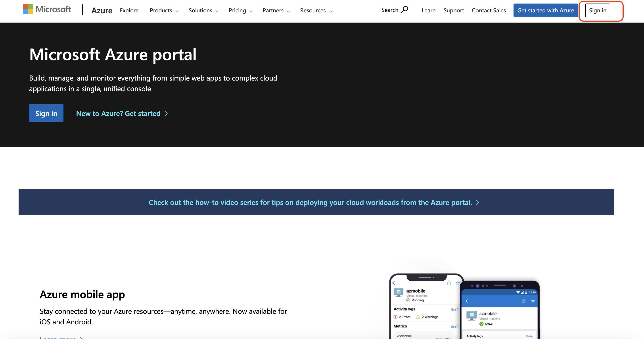Click the Azure mobile app heading
644x339 pixels.
point(82,294)
